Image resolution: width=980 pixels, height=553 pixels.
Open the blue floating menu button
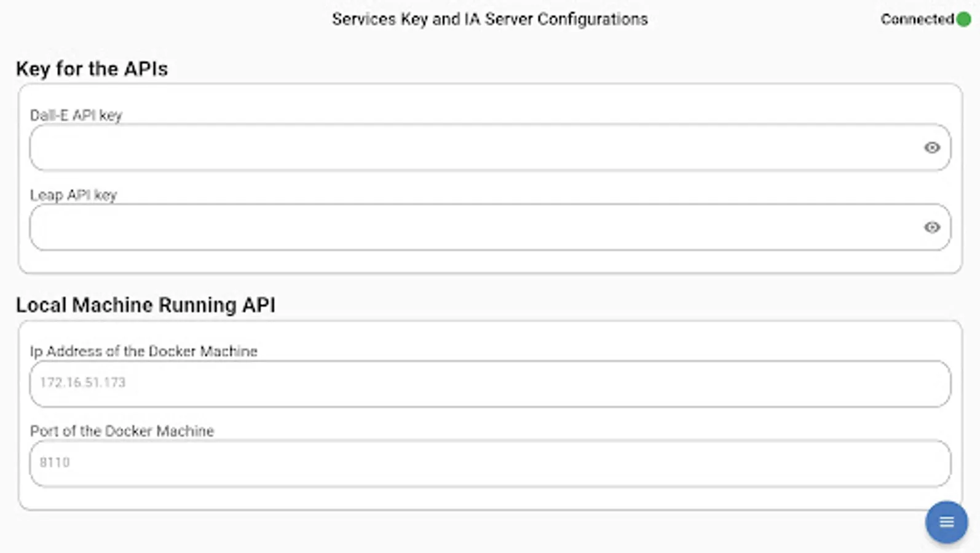946,522
